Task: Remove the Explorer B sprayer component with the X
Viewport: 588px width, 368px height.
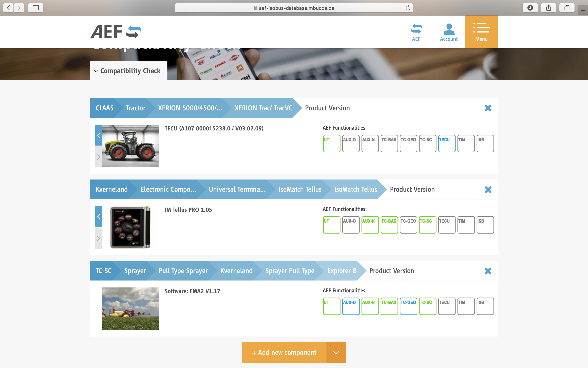Action: pos(488,271)
